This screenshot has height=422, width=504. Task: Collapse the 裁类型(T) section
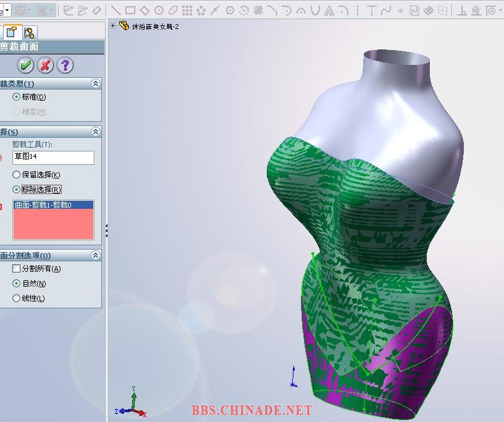[x=96, y=83]
